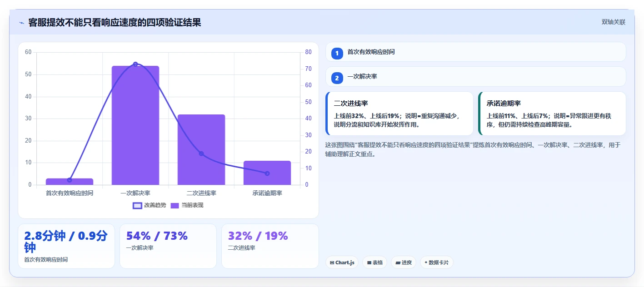The width and height of the screenshot is (644, 287).
Task: Click the x-axis label 首次有效响应时间
Action: coord(70,193)
